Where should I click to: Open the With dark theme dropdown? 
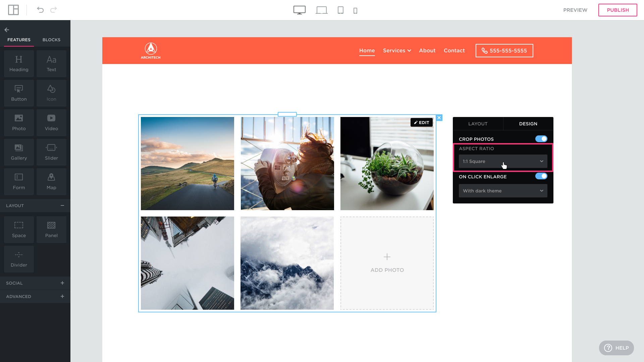tap(503, 191)
